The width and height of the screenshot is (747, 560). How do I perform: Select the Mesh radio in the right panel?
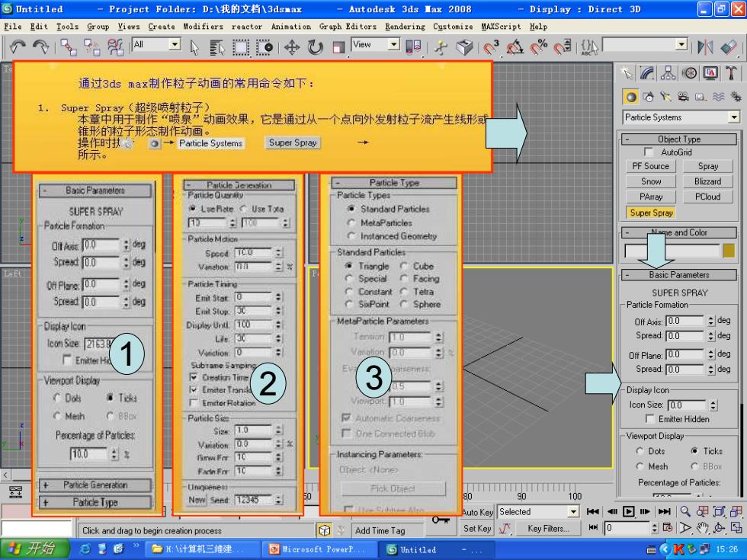pos(640,466)
